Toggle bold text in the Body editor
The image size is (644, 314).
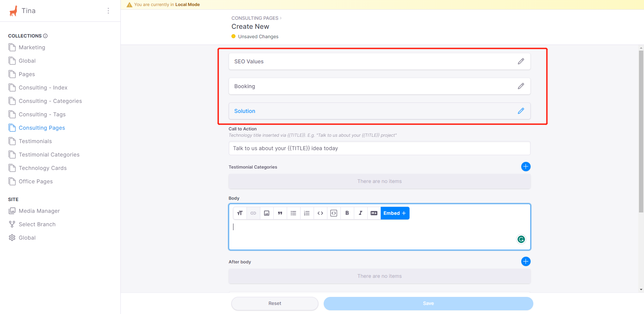[347, 213]
